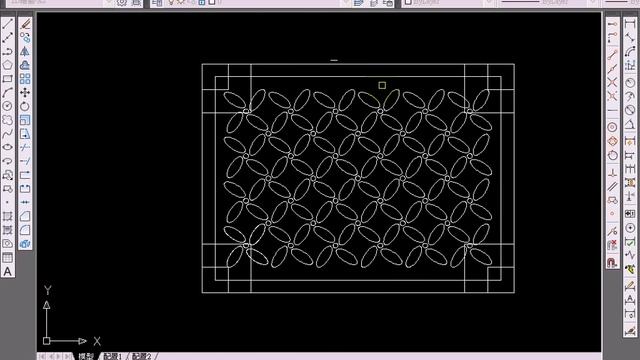Select the Construction Line tool
This screenshot has height=360, width=640.
[7, 38]
